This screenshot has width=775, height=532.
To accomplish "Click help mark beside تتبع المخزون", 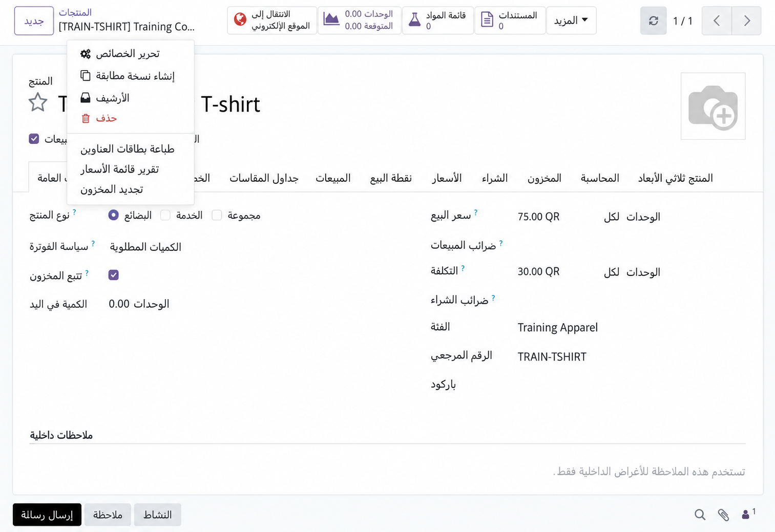I will [x=87, y=273].
